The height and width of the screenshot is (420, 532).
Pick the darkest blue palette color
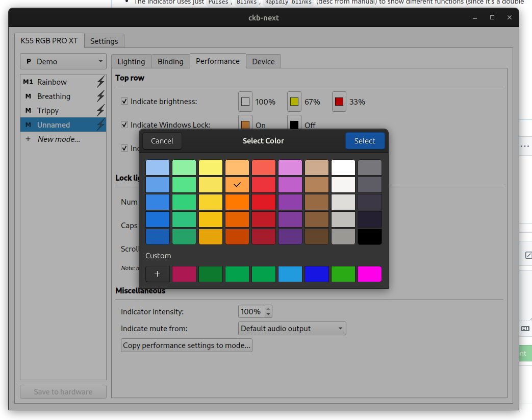[x=158, y=237]
